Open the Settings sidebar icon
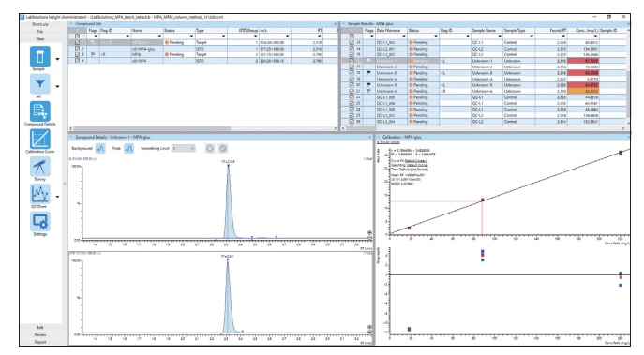644x355 pixels. click(x=39, y=221)
